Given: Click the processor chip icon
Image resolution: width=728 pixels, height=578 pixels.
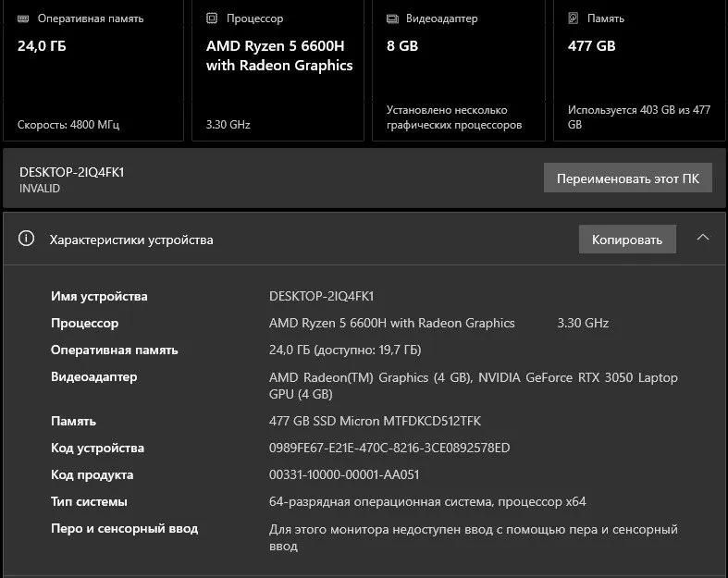Looking at the screenshot, I should 212,18.
